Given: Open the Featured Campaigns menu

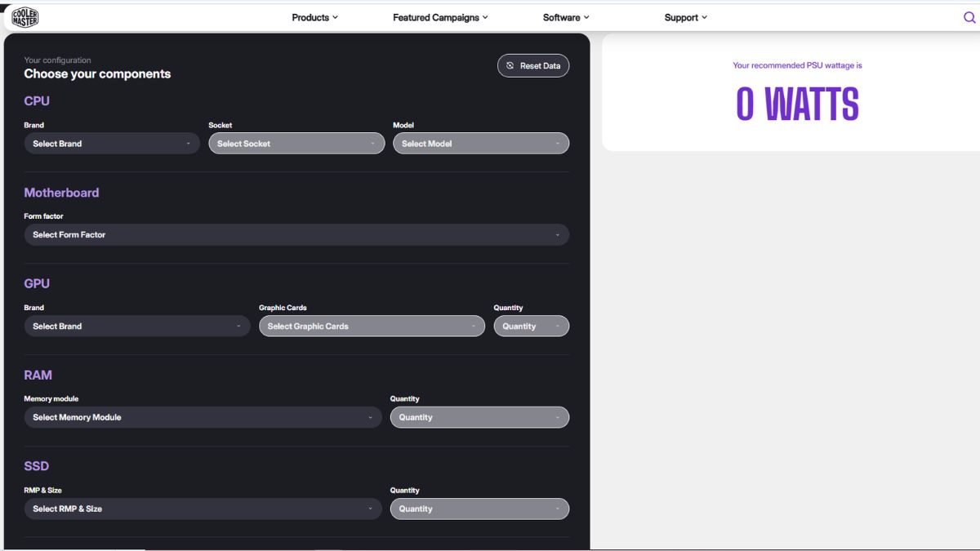Looking at the screenshot, I should 440,17.
